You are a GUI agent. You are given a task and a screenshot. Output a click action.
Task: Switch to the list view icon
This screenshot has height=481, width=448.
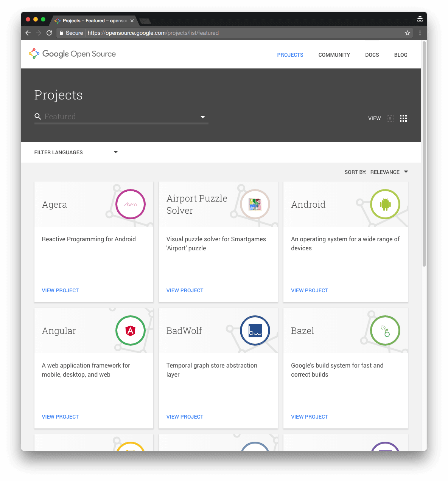390,118
